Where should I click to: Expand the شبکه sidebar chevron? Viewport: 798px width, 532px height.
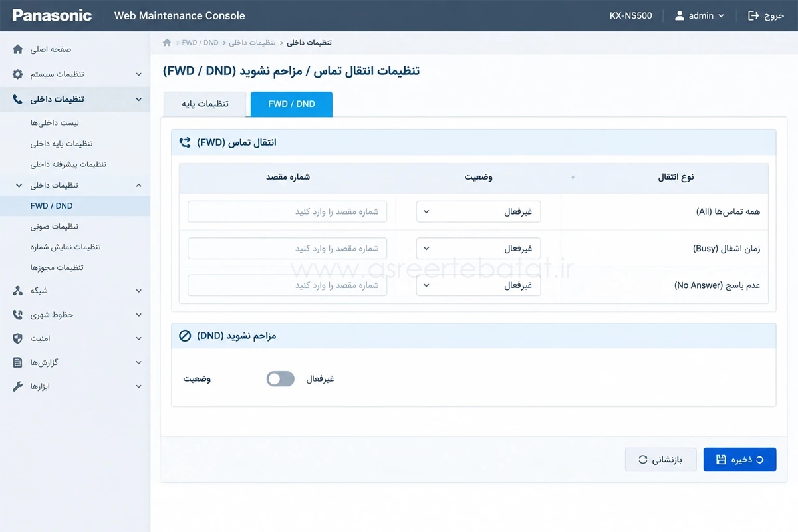[x=138, y=291]
